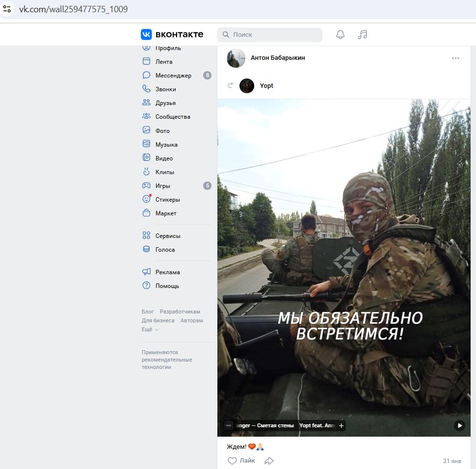This screenshot has width=476, height=469.
Task: Share the post using arrow icon
Action: click(x=269, y=461)
